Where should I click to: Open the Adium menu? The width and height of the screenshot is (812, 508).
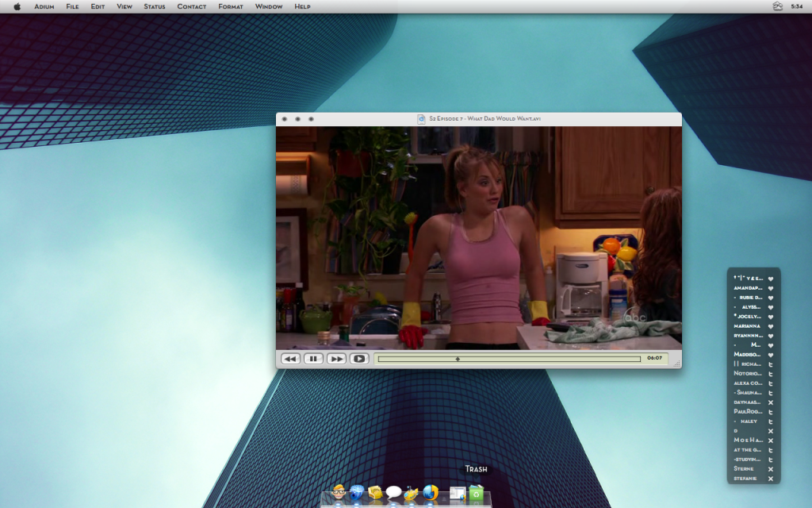44,6
